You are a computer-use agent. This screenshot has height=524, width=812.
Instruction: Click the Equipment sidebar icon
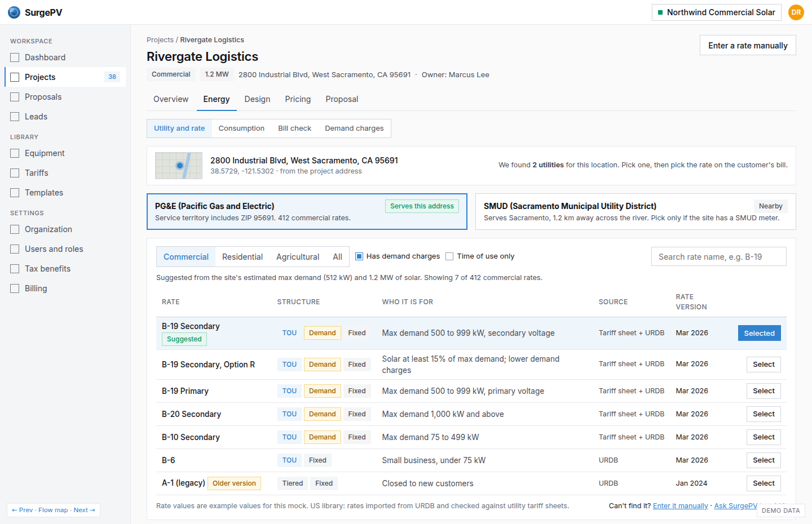(15, 153)
